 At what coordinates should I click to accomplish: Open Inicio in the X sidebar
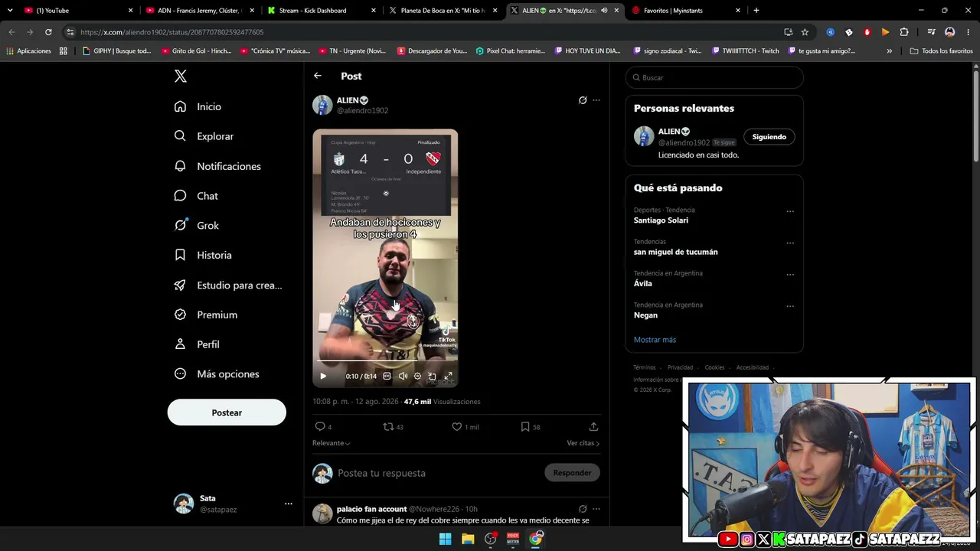[198, 106]
